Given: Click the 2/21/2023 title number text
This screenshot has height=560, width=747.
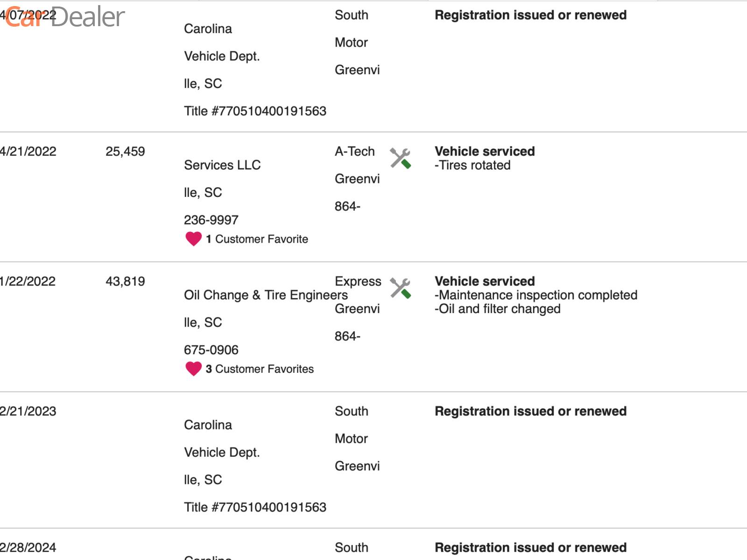Looking at the screenshot, I should tap(255, 507).
